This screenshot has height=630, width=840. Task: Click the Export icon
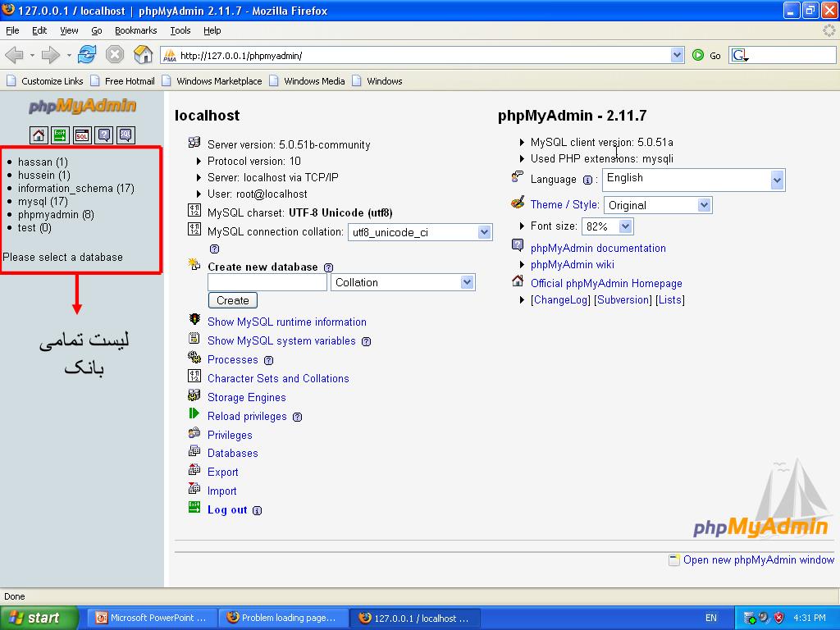[x=194, y=470]
